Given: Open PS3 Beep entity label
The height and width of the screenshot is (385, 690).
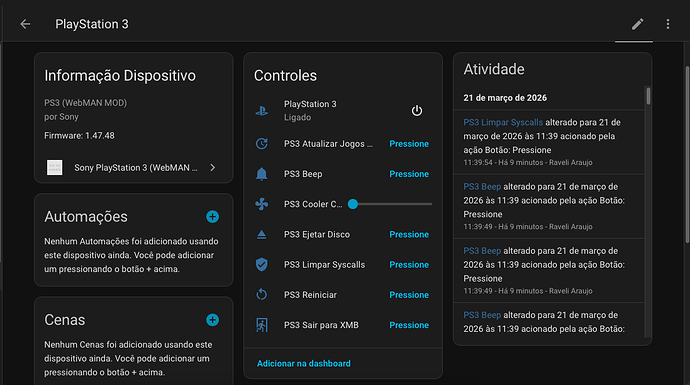Looking at the screenshot, I should click(303, 174).
